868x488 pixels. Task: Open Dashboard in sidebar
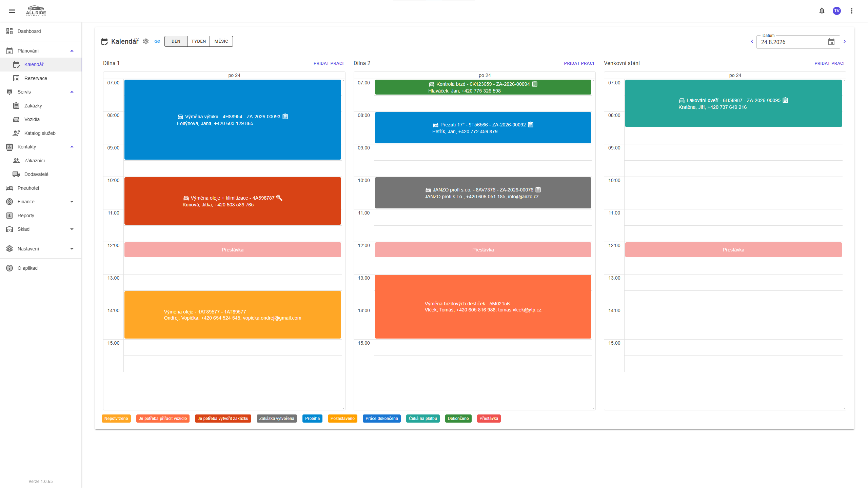tap(41, 31)
